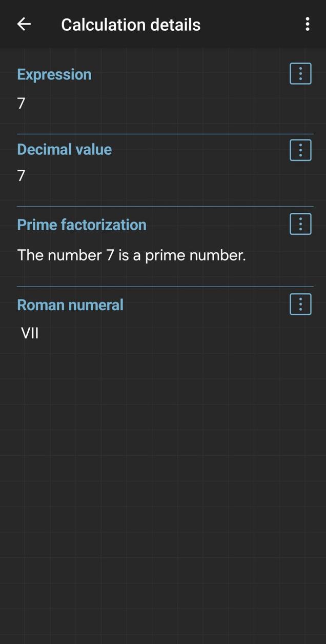Viewport: 326px width, 644px height.
Task: Select the Roman numeral section header
Action: tap(70, 304)
